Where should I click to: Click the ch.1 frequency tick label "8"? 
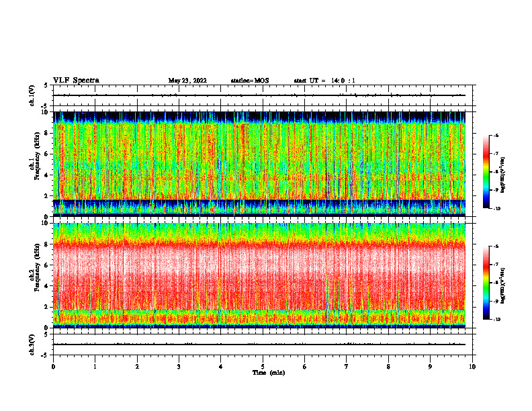[46, 133]
